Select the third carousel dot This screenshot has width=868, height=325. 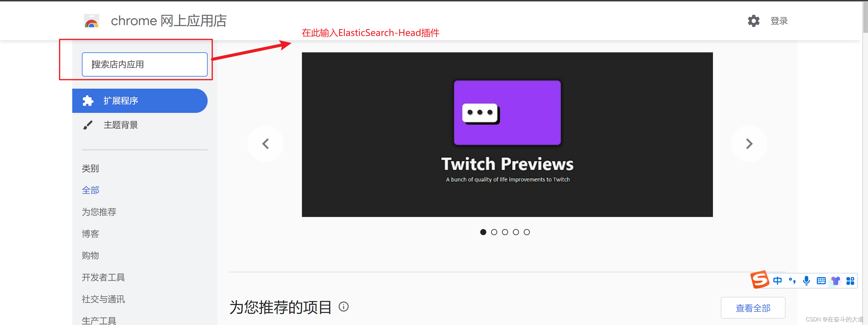click(x=505, y=232)
